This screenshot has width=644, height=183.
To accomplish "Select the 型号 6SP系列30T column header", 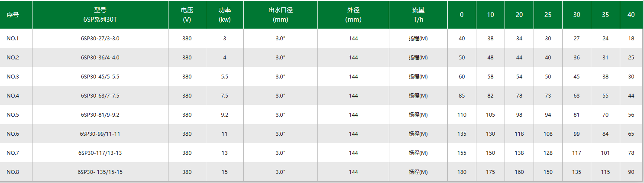I will 100,15.
